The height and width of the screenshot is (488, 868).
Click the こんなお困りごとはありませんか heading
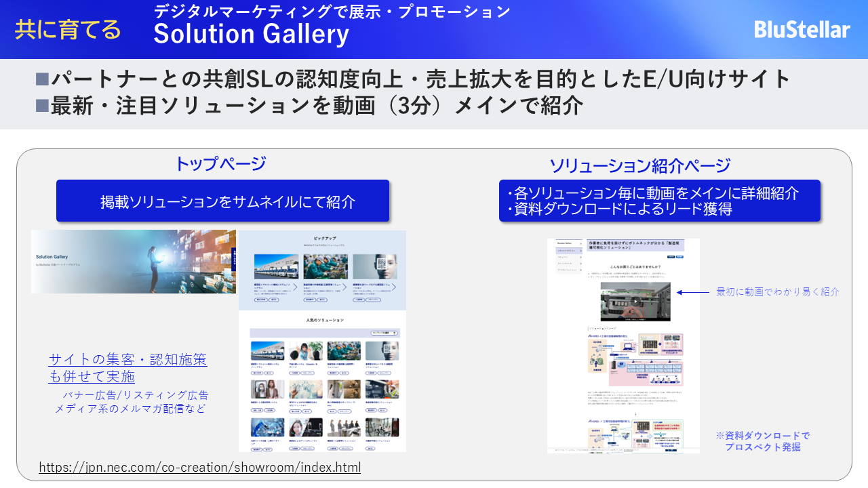tap(636, 268)
